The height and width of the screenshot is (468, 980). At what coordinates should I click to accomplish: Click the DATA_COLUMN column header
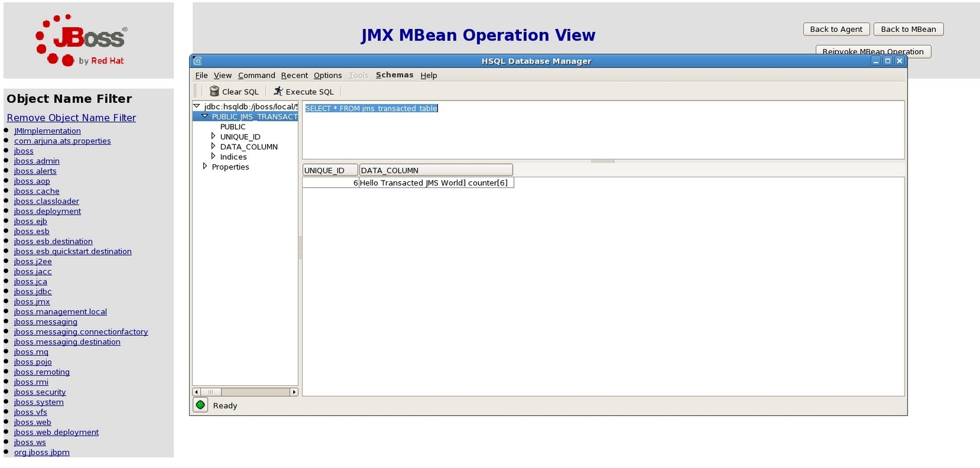[x=435, y=170]
